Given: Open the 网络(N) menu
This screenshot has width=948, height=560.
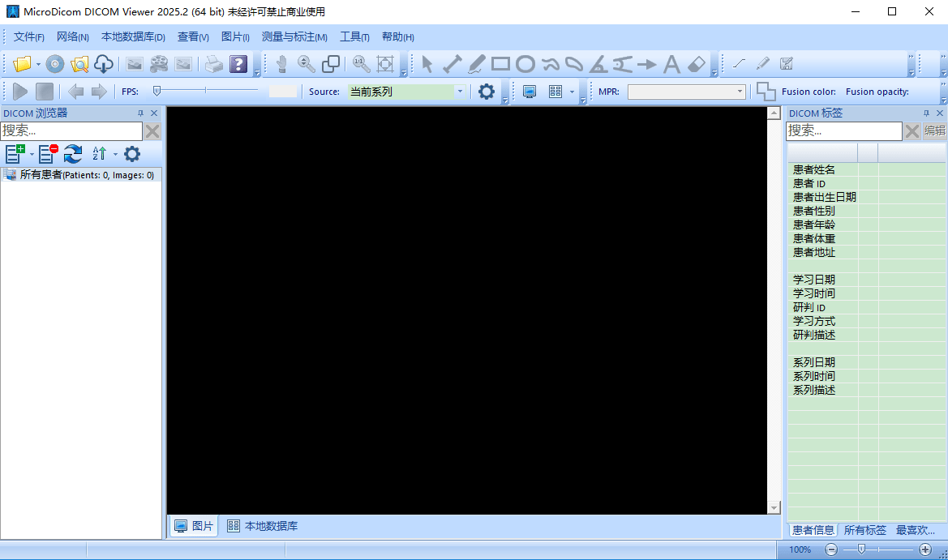Looking at the screenshot, I should (x=72, y=36).
